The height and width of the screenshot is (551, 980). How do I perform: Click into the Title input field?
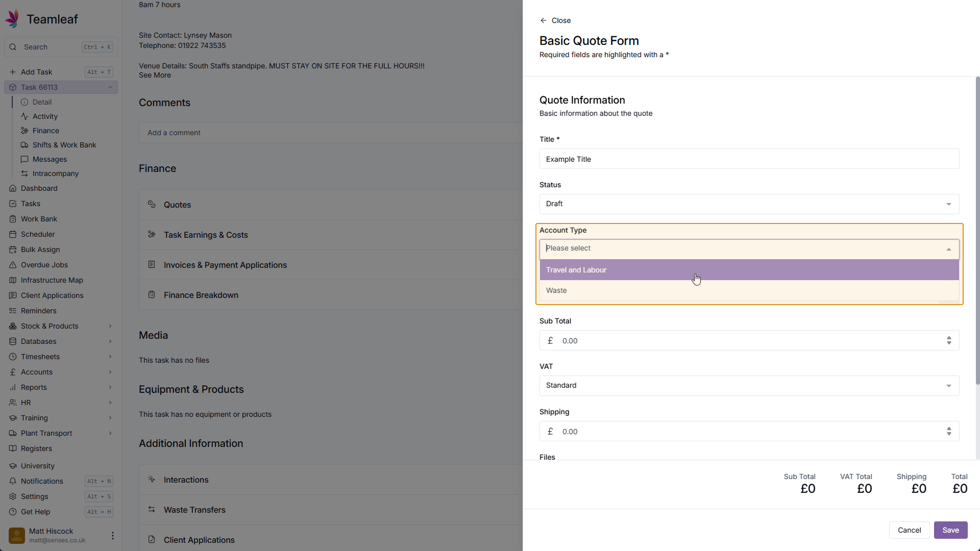pos(749,159)
